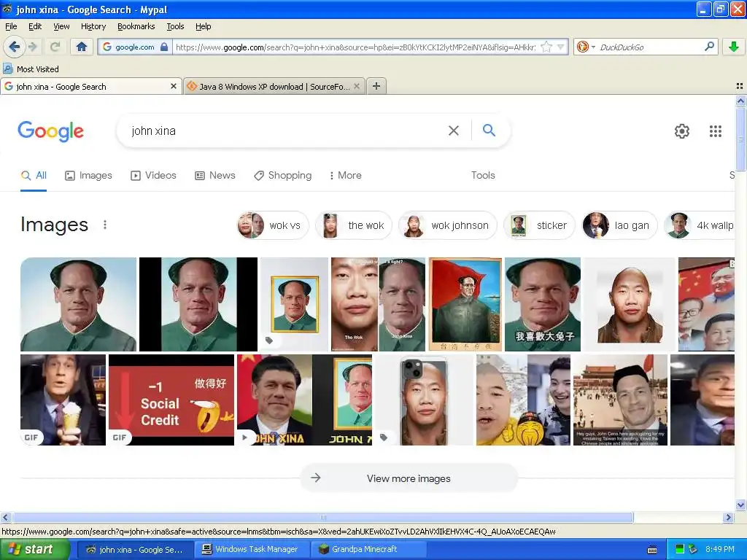Image resolution: width=747 pixels, height=560 pixels.
Task: Switch to the Java 8 Windows XP download tab
Action: 274,86
